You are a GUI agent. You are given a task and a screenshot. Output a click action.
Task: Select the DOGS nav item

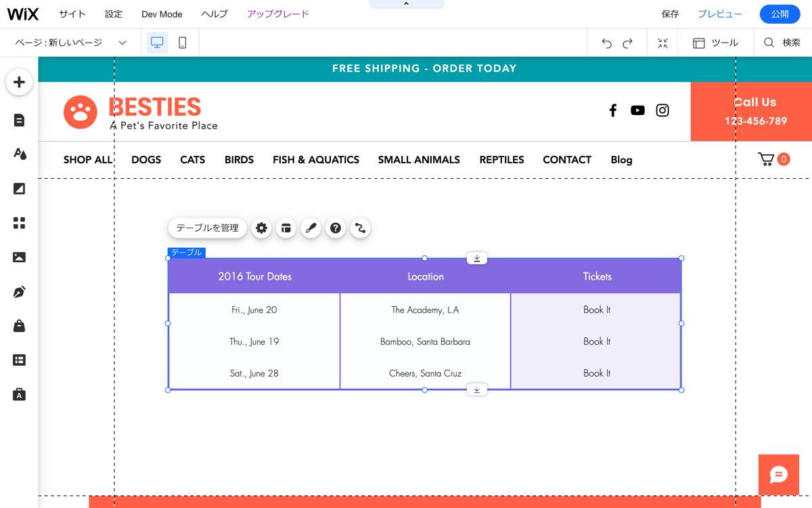click(146, 160)
